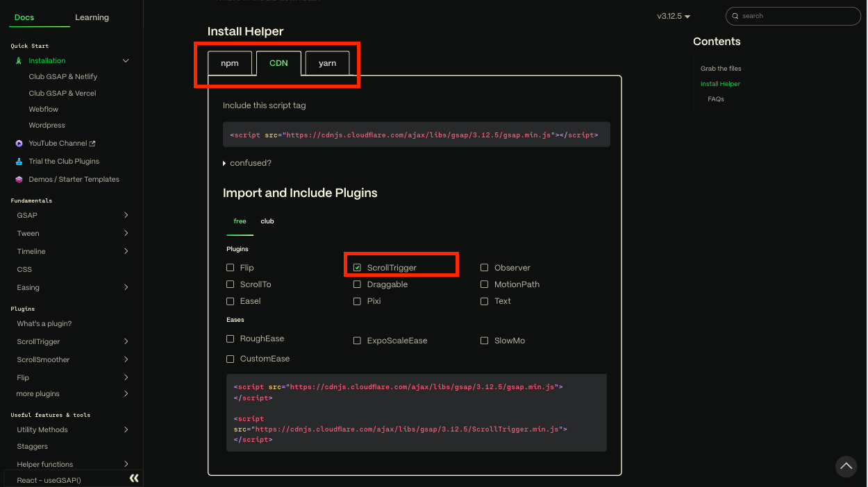Uncheck the ScrollTrigger plugin checkbox
Screen dimensions: 868x487
point(357,268)
